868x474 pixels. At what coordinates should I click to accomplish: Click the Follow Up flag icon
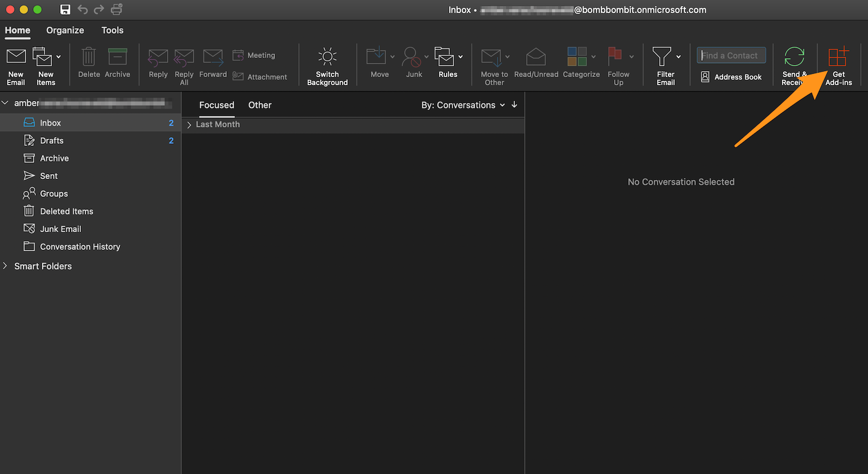pyautogui.click(x=615, y=56)
